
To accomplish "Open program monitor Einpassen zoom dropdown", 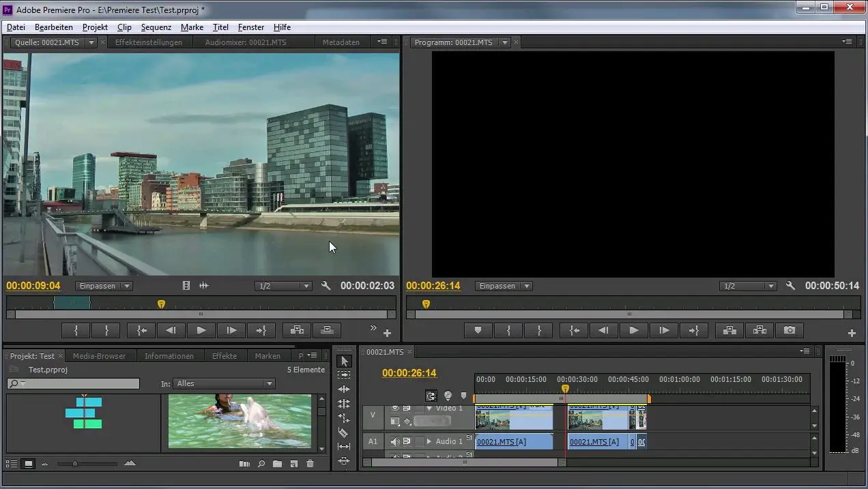I will click(x=504, y=286).
